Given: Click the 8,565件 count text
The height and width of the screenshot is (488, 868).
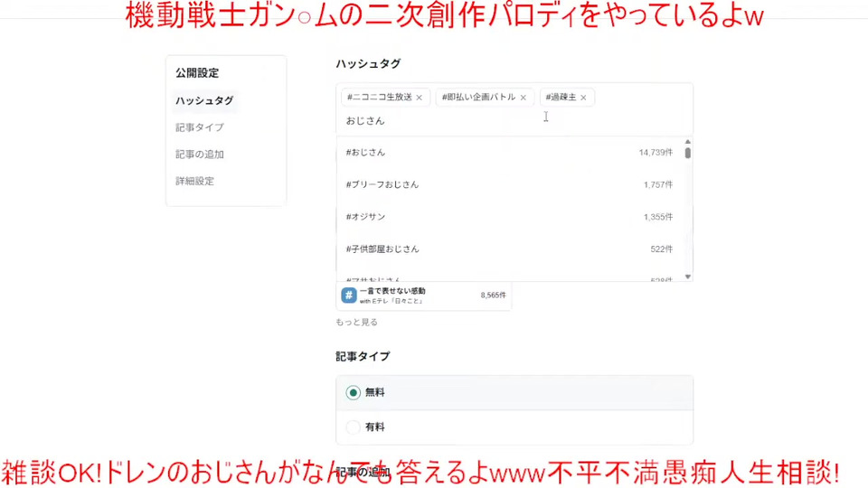Looking at the screenshot, I should [x=494, y=296].
